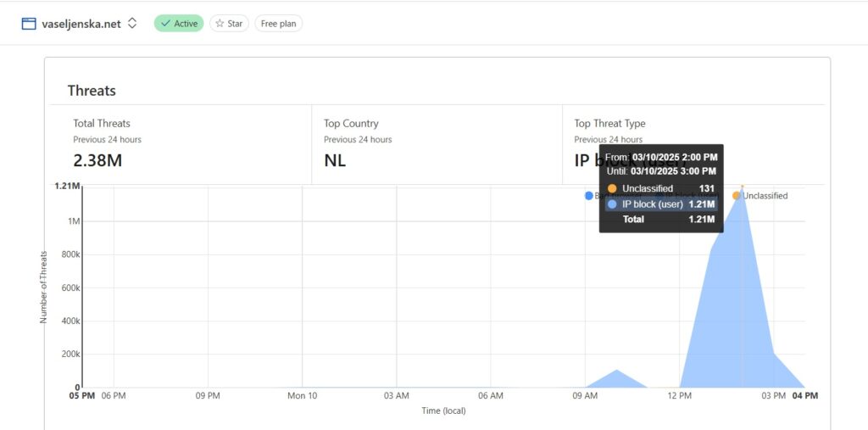Select the Total Threats 2.38M card
The width and height of the screenshot is (868, 430).
click(x=181, y=144)
